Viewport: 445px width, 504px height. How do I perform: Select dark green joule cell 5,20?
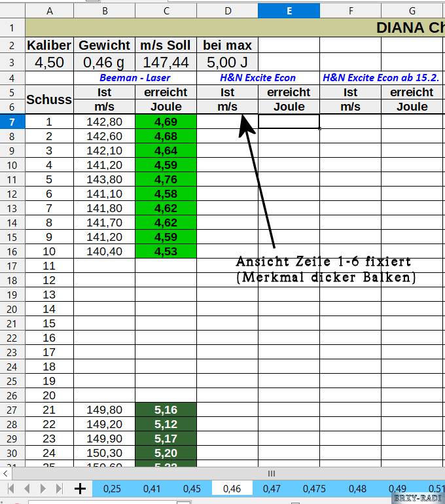pos(166,453)
